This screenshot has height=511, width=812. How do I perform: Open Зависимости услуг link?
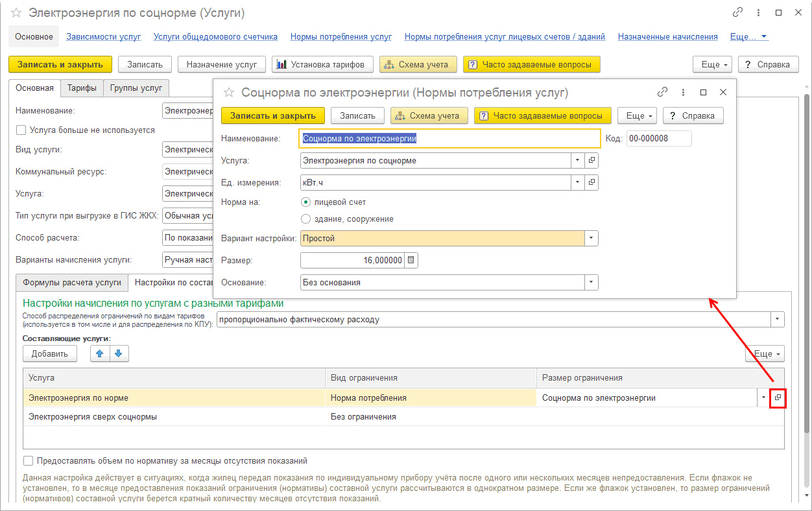click(103, 37)
